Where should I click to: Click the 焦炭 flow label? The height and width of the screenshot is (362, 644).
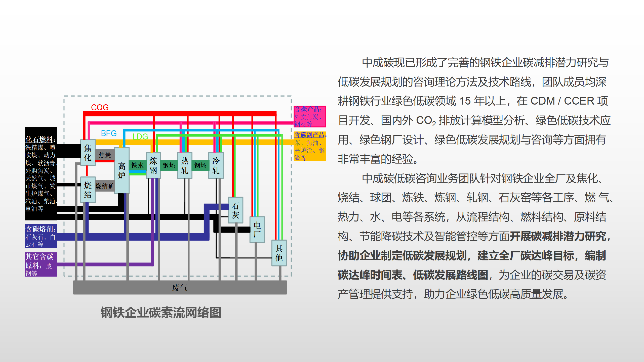point(105,155)
